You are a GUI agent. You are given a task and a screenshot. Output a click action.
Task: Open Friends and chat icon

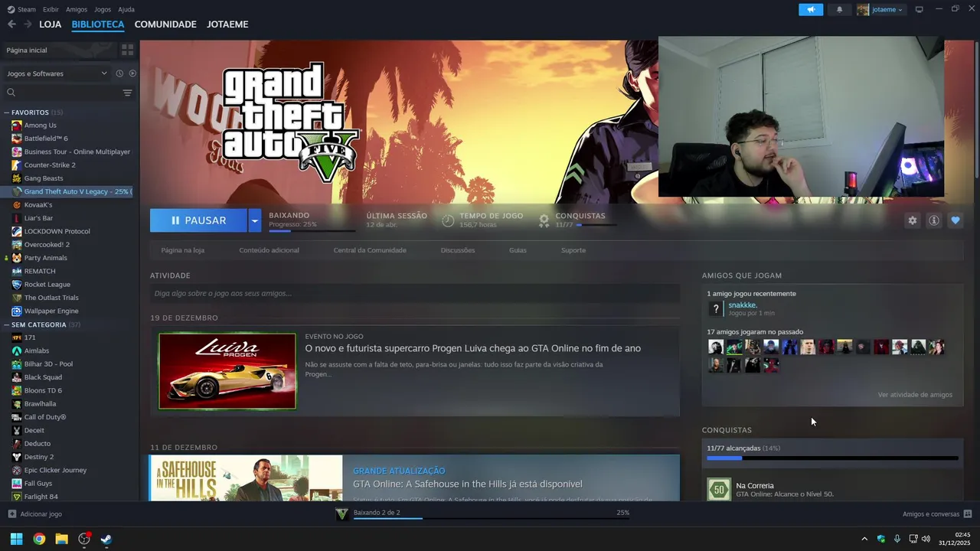coord(968,514)
